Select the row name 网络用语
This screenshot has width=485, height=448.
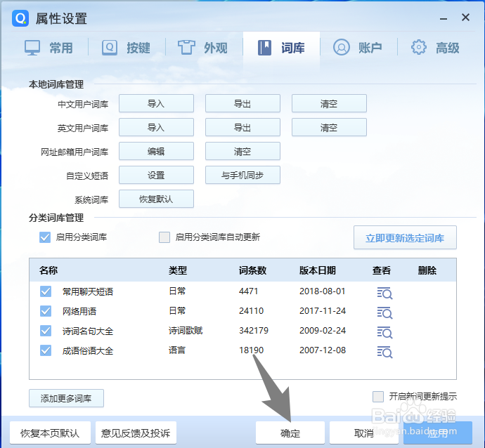(79, 311)
